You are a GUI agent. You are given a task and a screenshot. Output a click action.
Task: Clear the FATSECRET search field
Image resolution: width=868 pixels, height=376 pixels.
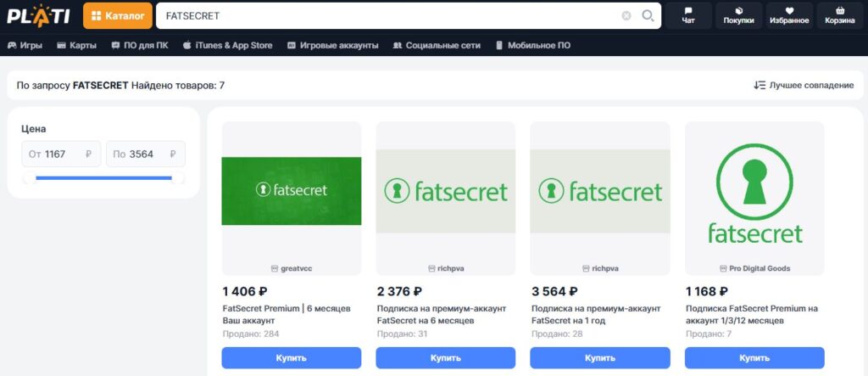(x=626, y=16)
